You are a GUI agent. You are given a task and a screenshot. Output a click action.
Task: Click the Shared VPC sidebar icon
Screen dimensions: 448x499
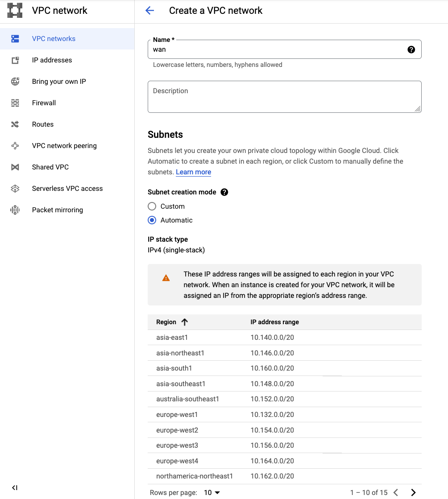pyautogui.click(x=15, y=167)
